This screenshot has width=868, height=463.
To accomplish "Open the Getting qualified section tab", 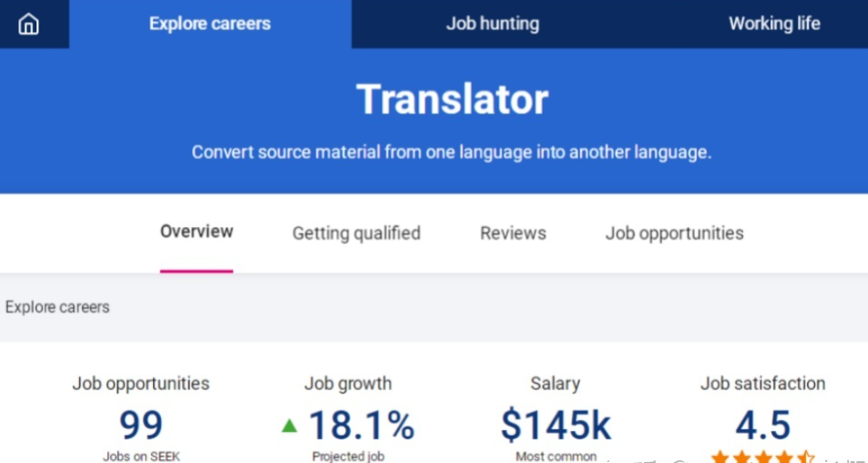I will (x=356, y=233).
